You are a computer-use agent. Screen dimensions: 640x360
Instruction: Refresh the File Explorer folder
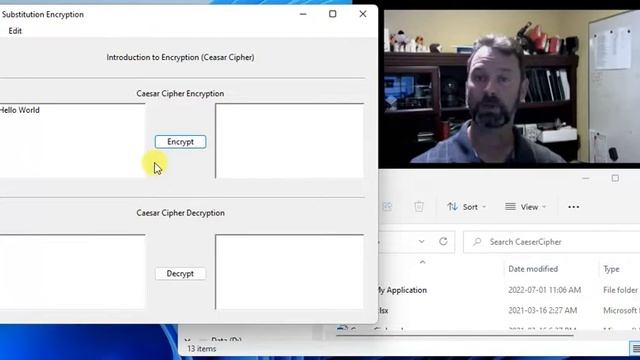(443, 241)
